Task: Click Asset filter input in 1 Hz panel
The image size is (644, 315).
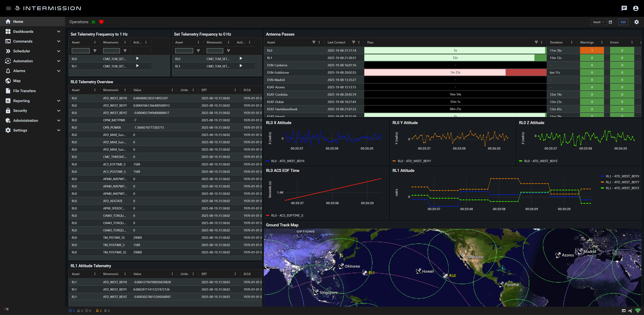Action: click(81, 51)
